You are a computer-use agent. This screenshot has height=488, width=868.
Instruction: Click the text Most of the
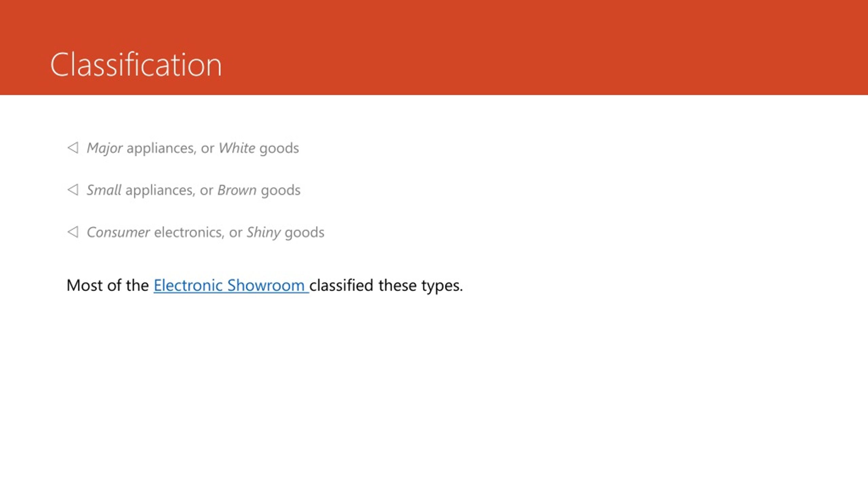(107, 285)
